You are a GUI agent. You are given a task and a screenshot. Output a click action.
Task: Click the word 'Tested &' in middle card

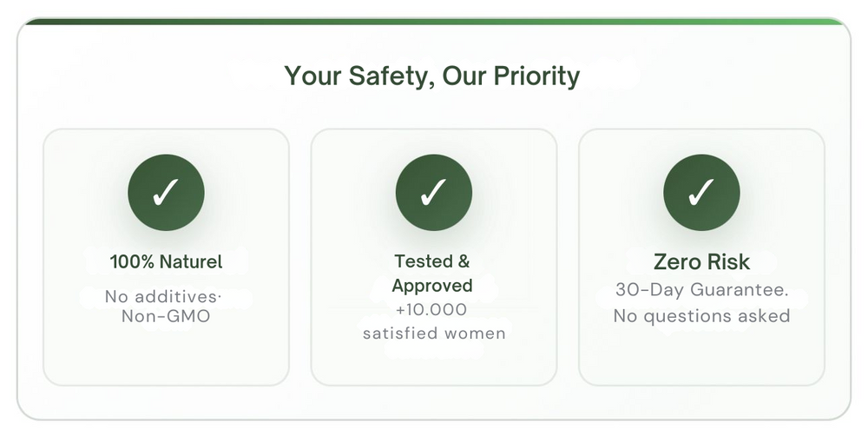click(431, 261)
